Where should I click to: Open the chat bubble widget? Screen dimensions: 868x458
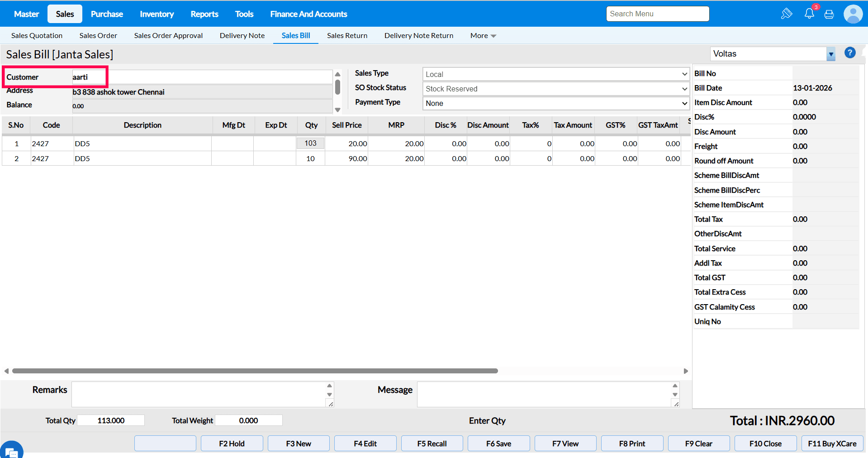pos(11,451)
